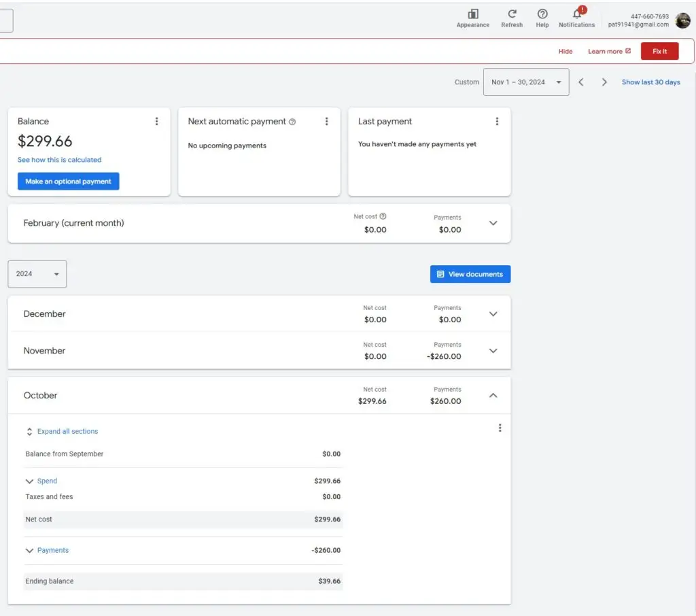
Task: Expand the November billing row
Action: [493, 351]
